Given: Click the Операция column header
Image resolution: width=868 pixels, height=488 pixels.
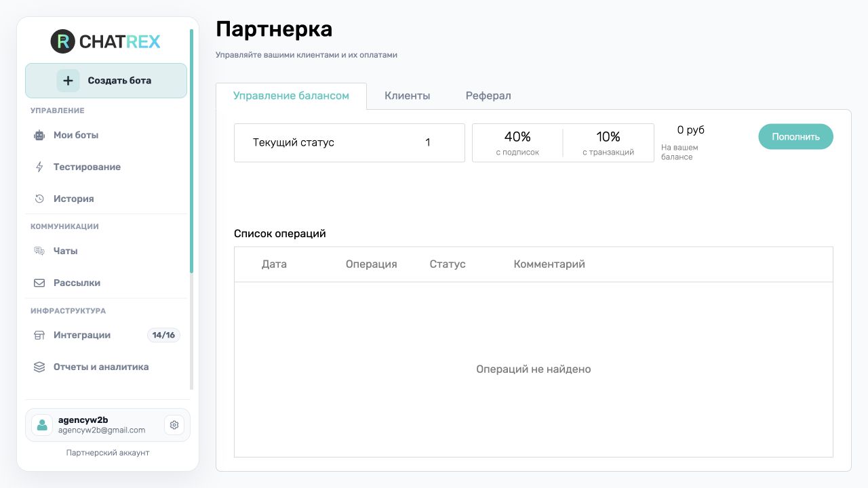Looking at the screenshot, I should click(x=371, y=264).
